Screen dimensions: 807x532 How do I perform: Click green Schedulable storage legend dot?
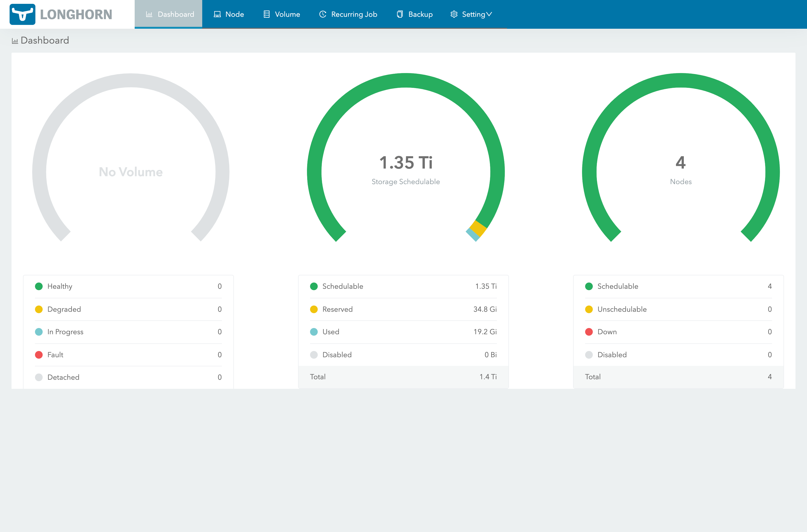pyautogui.click(x=314, y=286)
